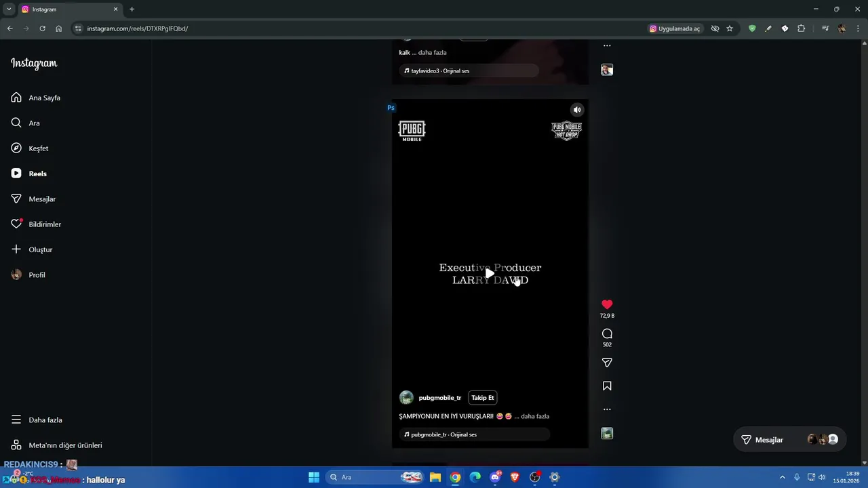Open the Reels section in sidebar

[29, 174]
